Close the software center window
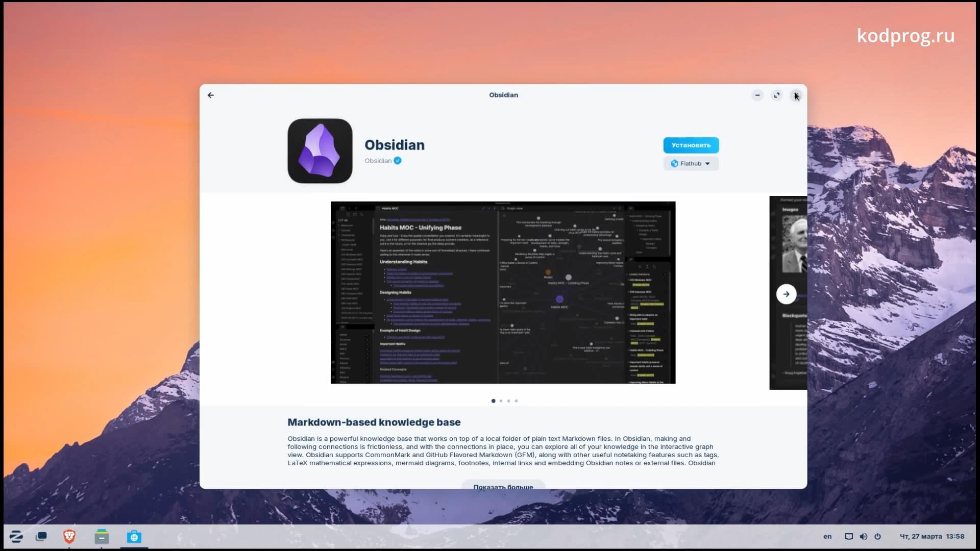 [796, 95]
